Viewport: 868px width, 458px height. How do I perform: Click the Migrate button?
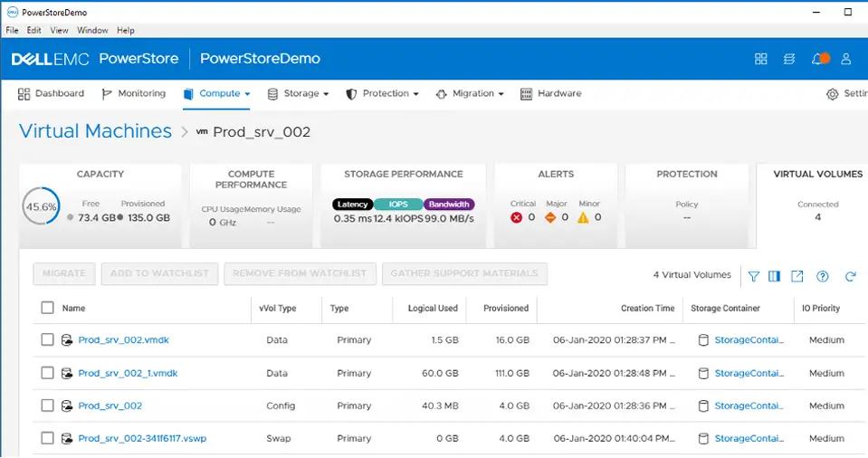tap(64, 273)
